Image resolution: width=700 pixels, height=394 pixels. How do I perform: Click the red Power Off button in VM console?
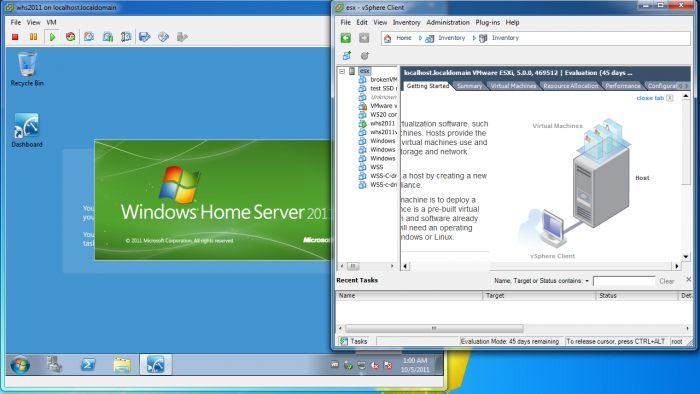(x=15, y=37)
